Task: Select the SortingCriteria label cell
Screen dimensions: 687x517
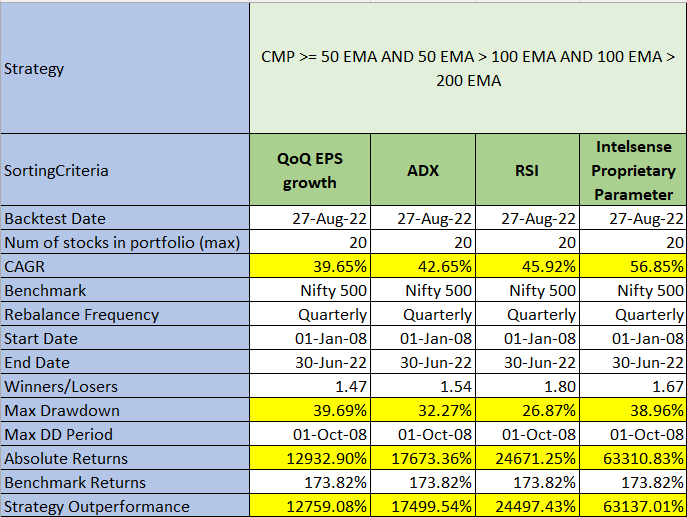Action: (x=125, y=170)
